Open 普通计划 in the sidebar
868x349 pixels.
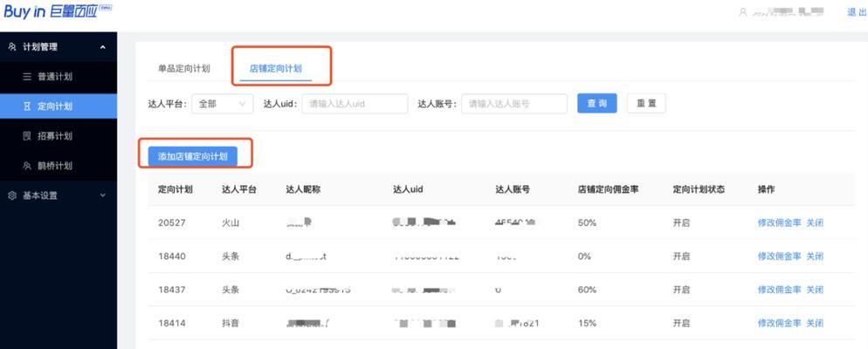(x=59, y=77)
